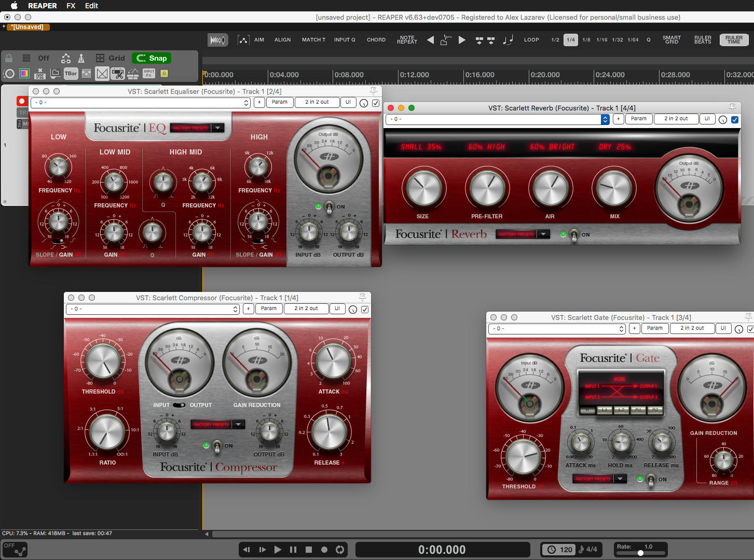Open the FX menu in the menu bar
The height and width of the screenshot is (560, 754).
click(x=71, y=6)
